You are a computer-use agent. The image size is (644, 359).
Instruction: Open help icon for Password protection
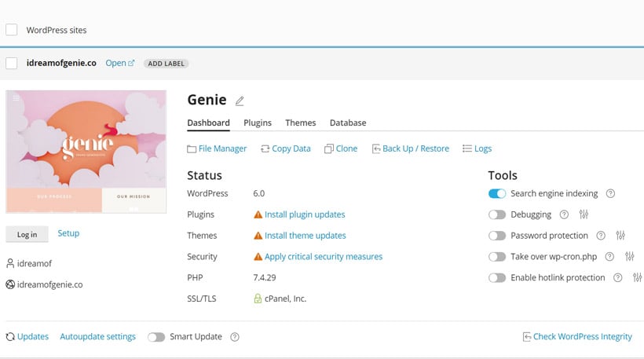(601, 236)
